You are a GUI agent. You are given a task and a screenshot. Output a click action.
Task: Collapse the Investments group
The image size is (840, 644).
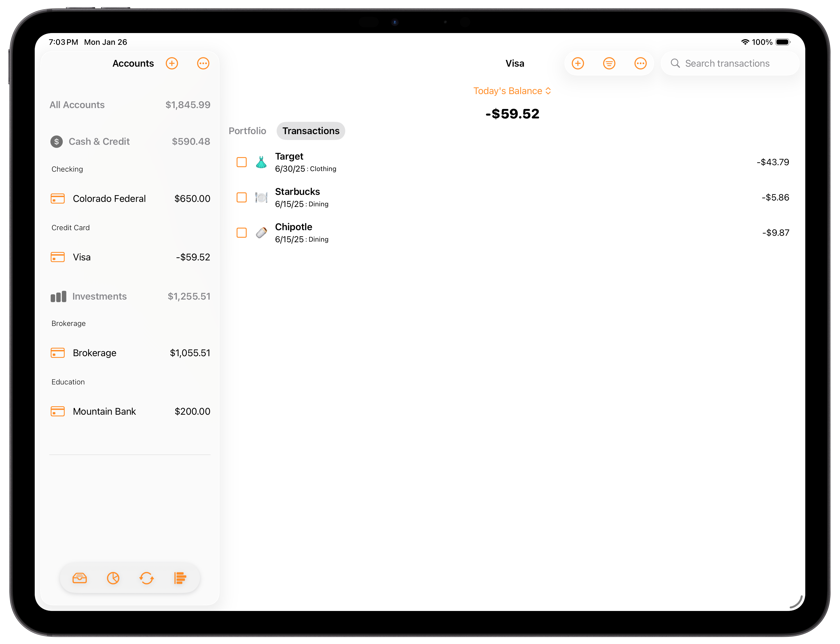(x=99, y=296)
